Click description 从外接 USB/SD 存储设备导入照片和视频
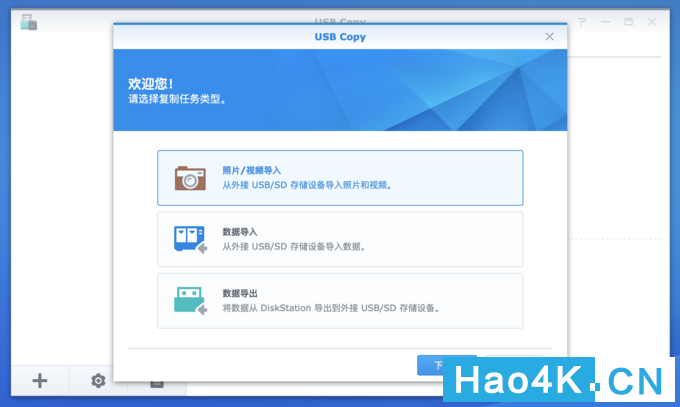The image size is (680, 407). coord(307,185)
